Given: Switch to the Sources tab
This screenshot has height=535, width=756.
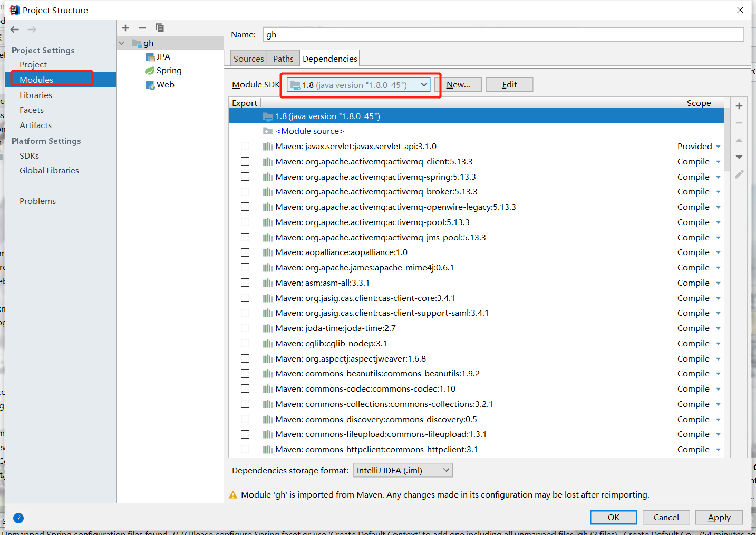Looking at the screenshot, I should point(248,59).
